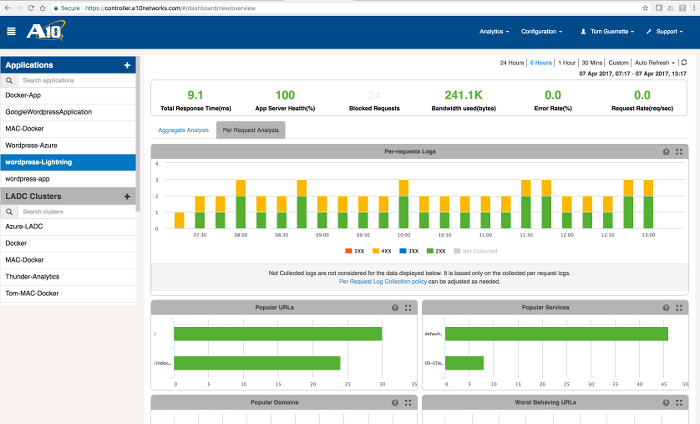Select wordpress-app application
700x424 pixels.
click(68, 179)
